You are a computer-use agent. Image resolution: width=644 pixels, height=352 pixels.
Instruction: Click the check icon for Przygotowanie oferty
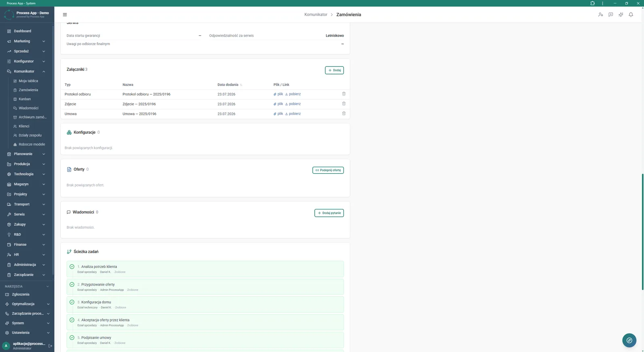(x=72, y=284)
